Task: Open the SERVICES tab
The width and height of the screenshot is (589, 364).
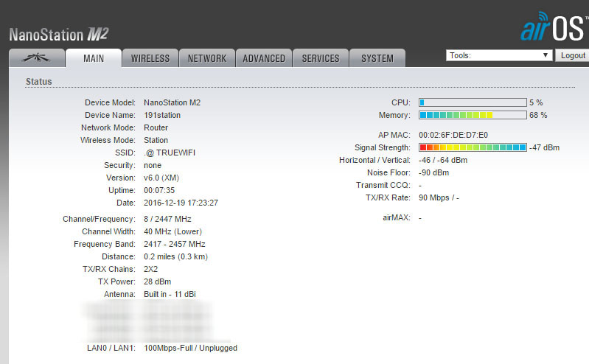Action: pos(321,58)
